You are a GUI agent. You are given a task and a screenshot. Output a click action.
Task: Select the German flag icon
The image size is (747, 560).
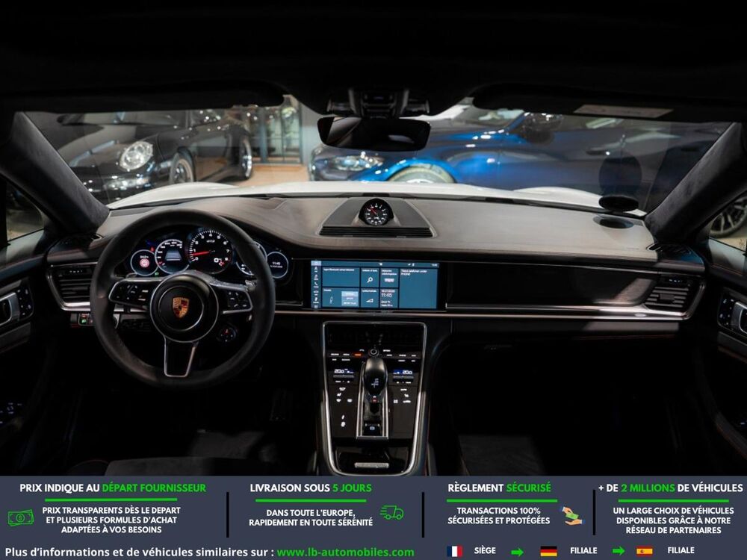point(548,551)
